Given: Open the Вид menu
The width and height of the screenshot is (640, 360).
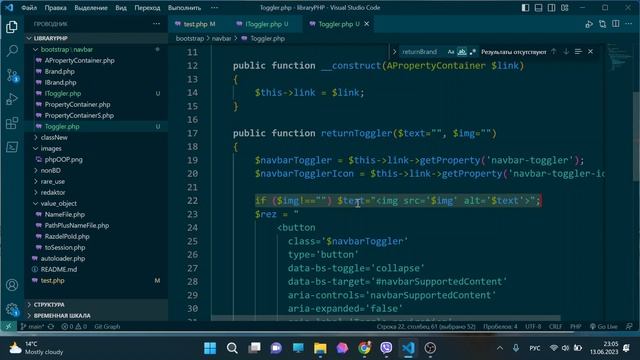Looking at the screenshot, I should (121, 8).
